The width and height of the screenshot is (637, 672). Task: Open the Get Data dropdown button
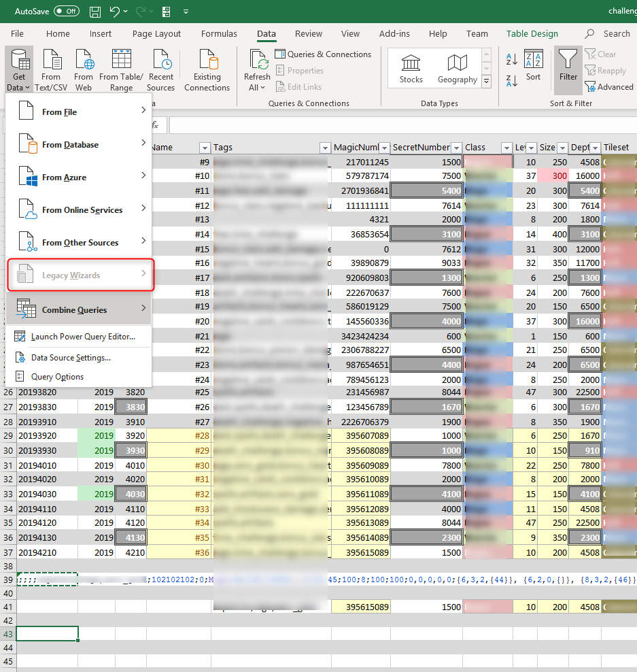(19, 70)
